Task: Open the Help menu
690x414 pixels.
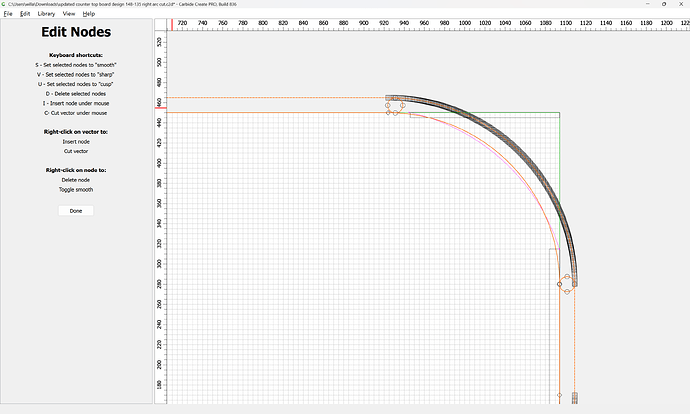Action: coord(89,14)
